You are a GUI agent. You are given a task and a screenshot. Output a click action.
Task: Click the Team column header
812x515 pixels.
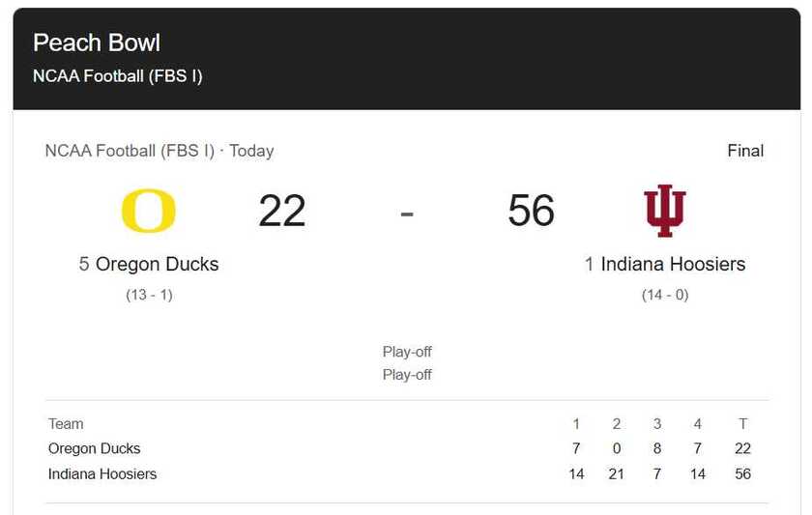pos(66,423)
